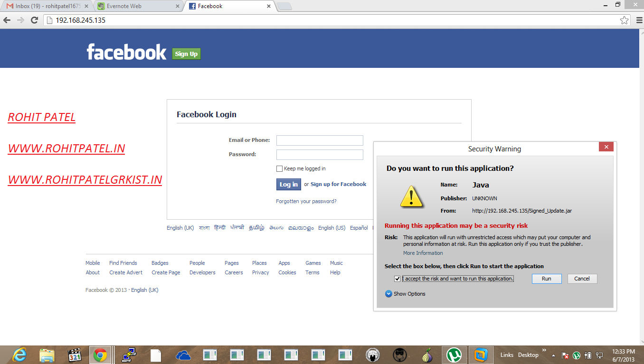The image size is (644, 364).
Task: Click the battery power tray icon
Action: (x=588, y=355)
